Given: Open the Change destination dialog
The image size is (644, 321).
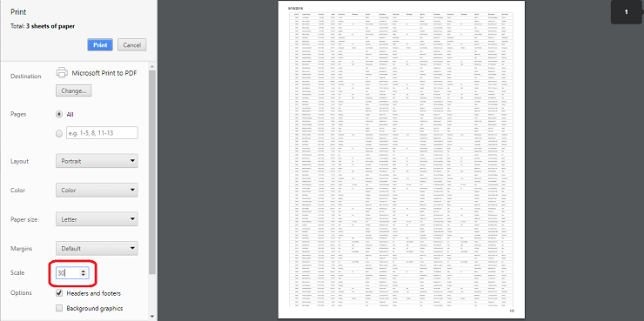Looking at the screenshot, I should point(73,90).
